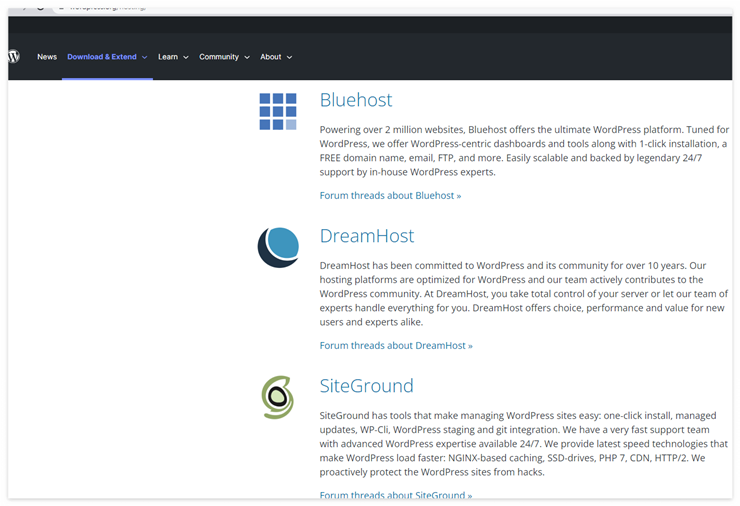
Task: Click the Bluehost grid logo
Action: click(278, 111)
